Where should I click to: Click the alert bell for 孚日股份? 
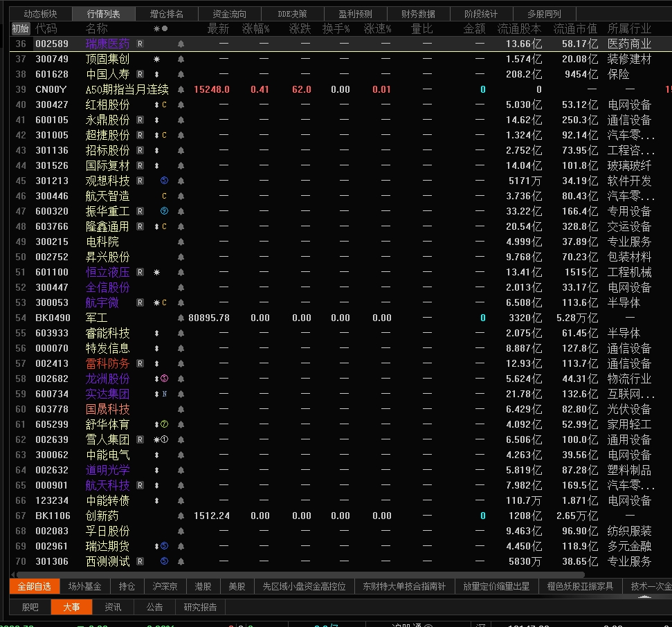181,531
